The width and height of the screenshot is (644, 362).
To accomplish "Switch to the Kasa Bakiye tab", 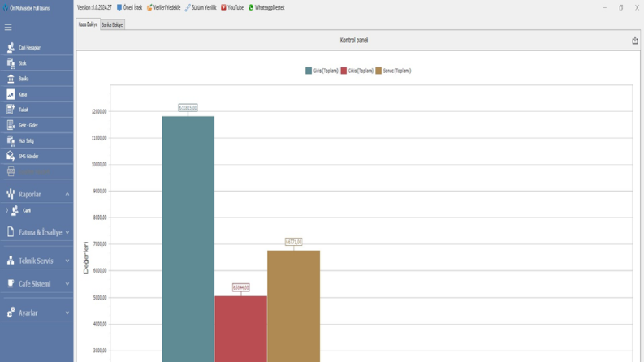I will (x=88, y=24).
